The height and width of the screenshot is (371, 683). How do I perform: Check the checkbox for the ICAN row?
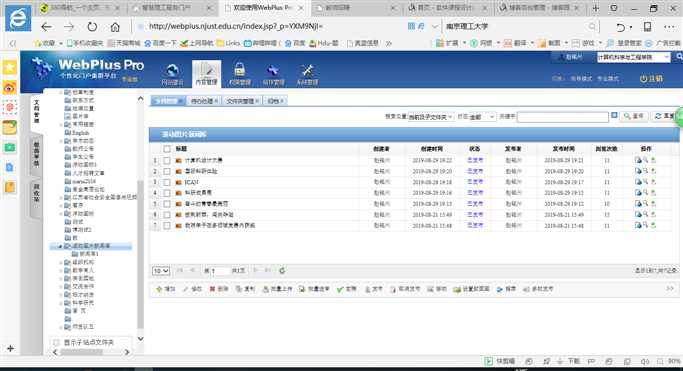pos(167,182)
